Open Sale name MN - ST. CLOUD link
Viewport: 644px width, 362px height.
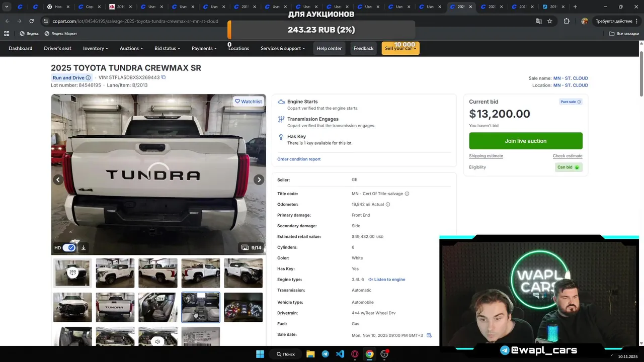571,78
